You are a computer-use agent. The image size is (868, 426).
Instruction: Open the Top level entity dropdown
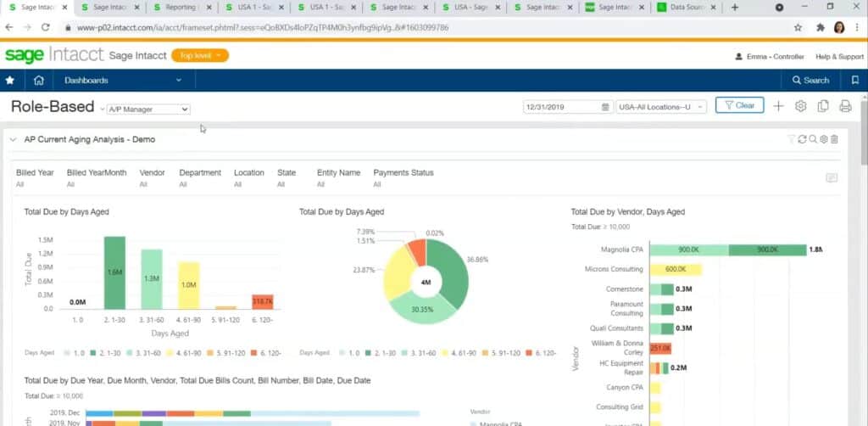coord(200,55)
